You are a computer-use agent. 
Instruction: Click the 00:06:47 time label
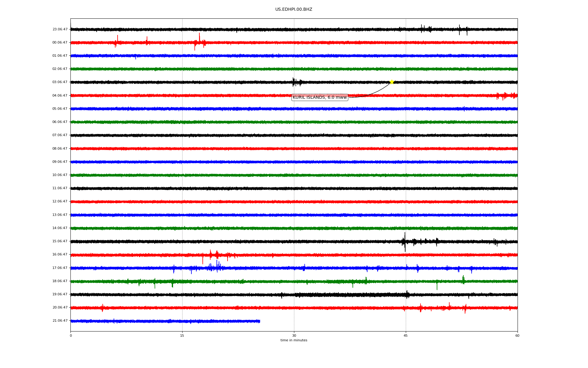(60, 43)
